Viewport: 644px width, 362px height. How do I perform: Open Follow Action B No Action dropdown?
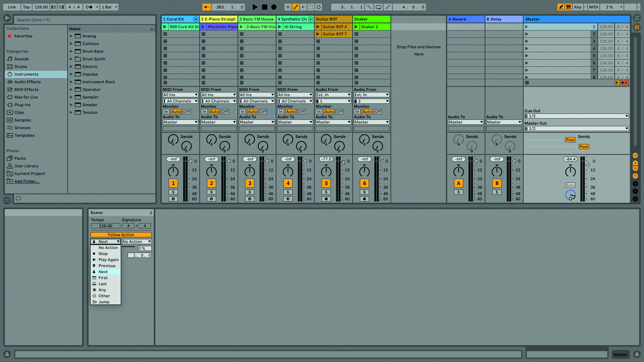(137, 242)
